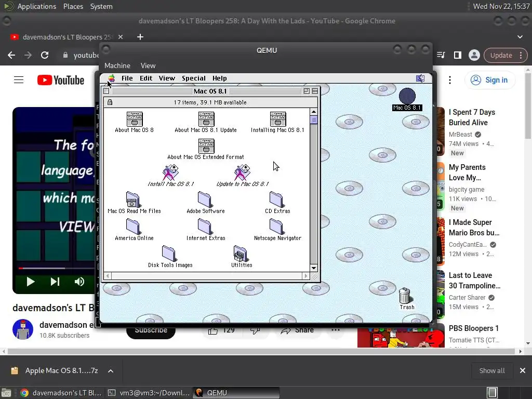Select Internet Extras folder
This screenshot has height=399, width=532.
coord(205,227)
